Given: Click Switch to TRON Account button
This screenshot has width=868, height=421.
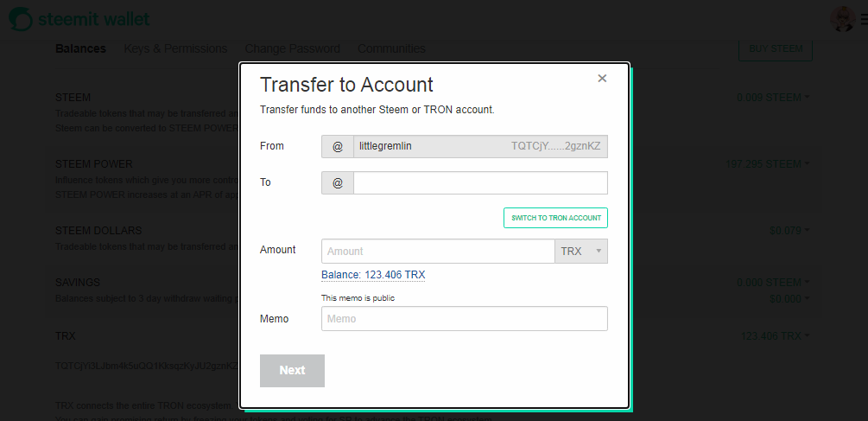Looking at the screenshot, I should pyautogui.click(x=556, y=218).
